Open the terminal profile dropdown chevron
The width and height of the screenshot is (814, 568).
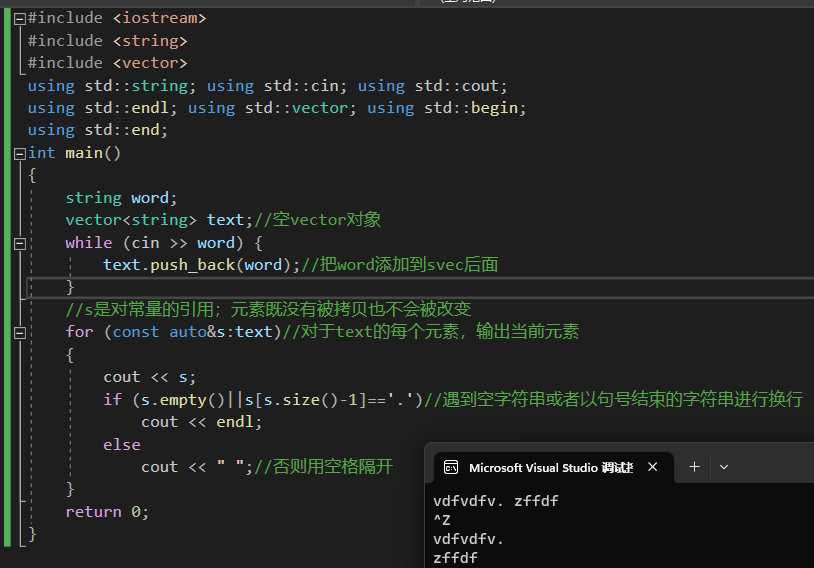click(724, 467)
